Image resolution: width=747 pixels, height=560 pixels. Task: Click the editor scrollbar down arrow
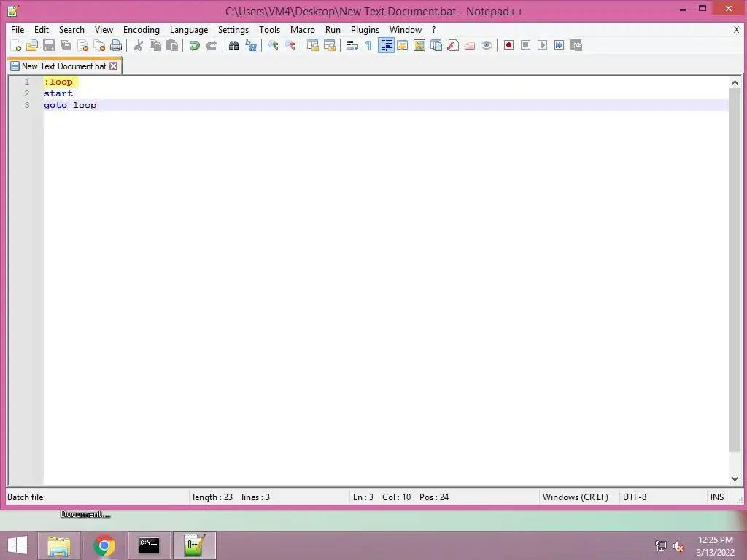735,479
